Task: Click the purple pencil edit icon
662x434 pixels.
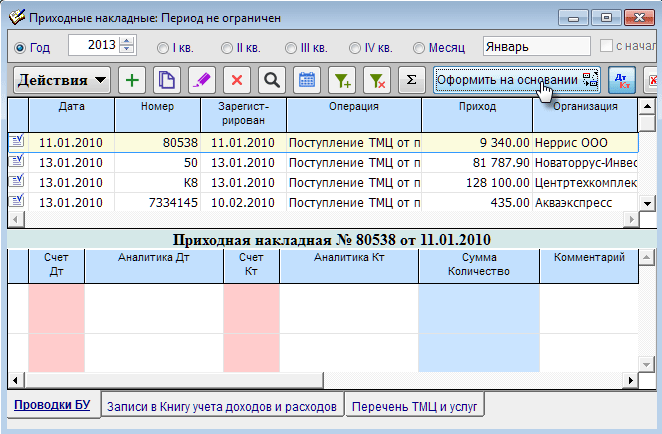Action: (x=202, y=80)
